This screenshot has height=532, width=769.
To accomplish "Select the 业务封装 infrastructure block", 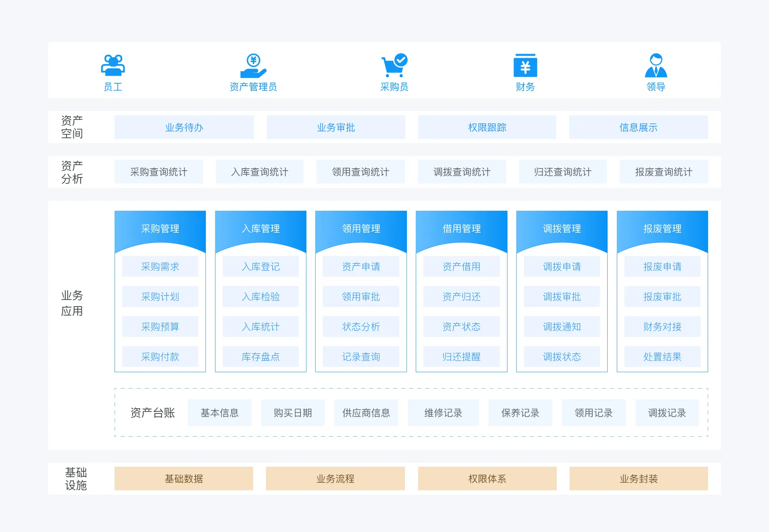I will tap(639, 479).
